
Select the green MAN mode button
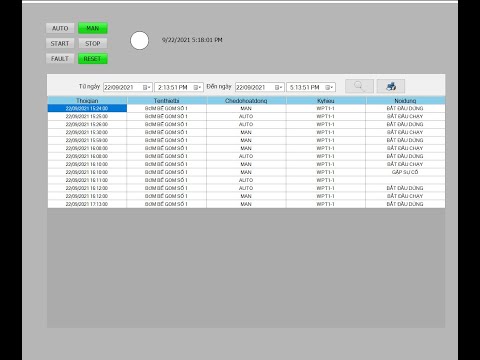pyautogui.click(x=93, y=28)
